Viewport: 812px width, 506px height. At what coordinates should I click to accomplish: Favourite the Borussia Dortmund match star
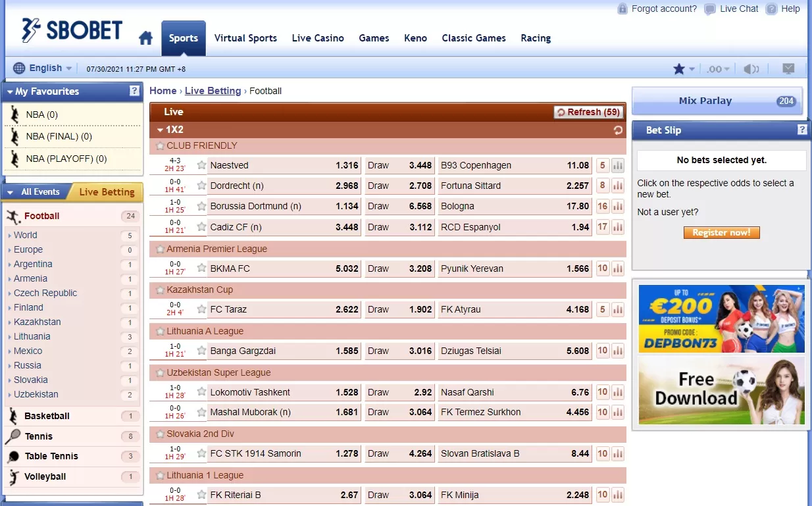(x=201, y=206)
